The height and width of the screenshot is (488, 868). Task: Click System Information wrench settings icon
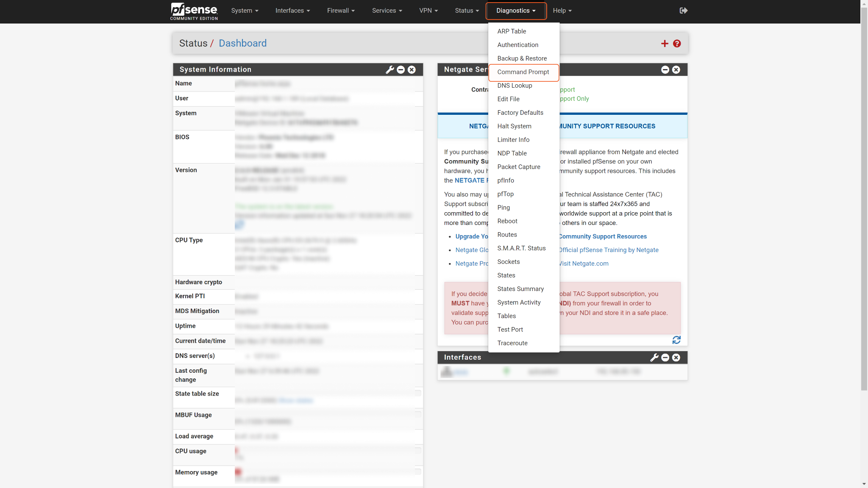click(389, 69)
